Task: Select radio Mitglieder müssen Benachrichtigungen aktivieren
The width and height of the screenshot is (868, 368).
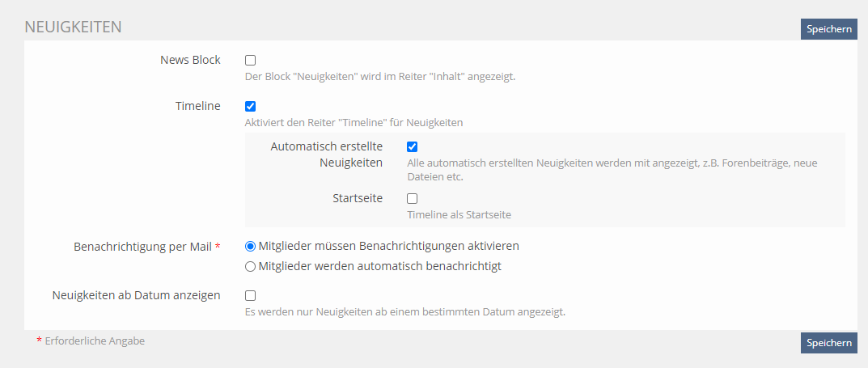Action: (x=250, y=246)
